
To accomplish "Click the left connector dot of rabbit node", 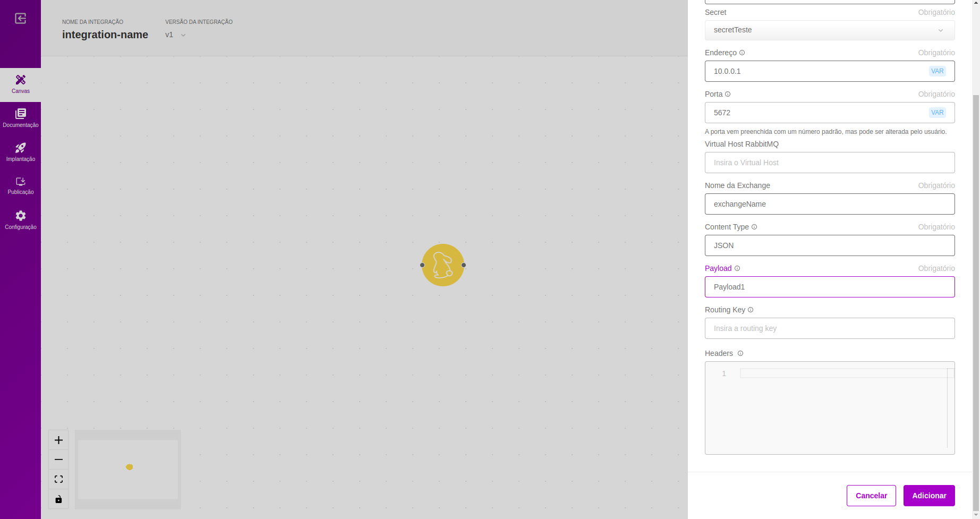I will click(422, 265).
